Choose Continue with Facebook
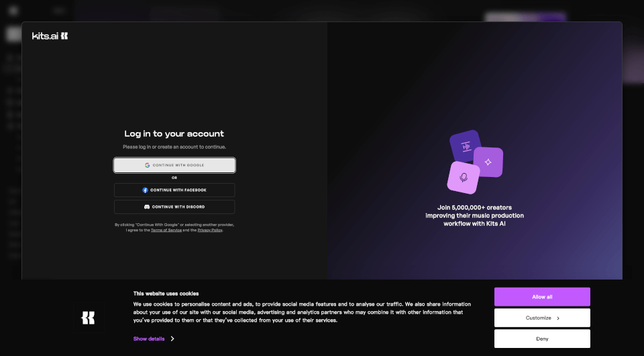This screenshot has height=356, width=644. 174,190
